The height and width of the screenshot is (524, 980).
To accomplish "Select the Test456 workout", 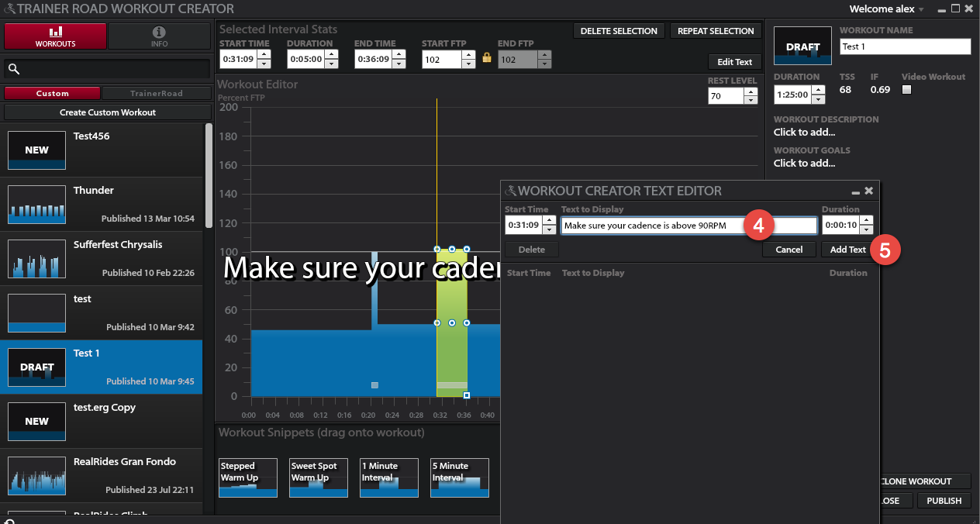I will pos(102,150).
